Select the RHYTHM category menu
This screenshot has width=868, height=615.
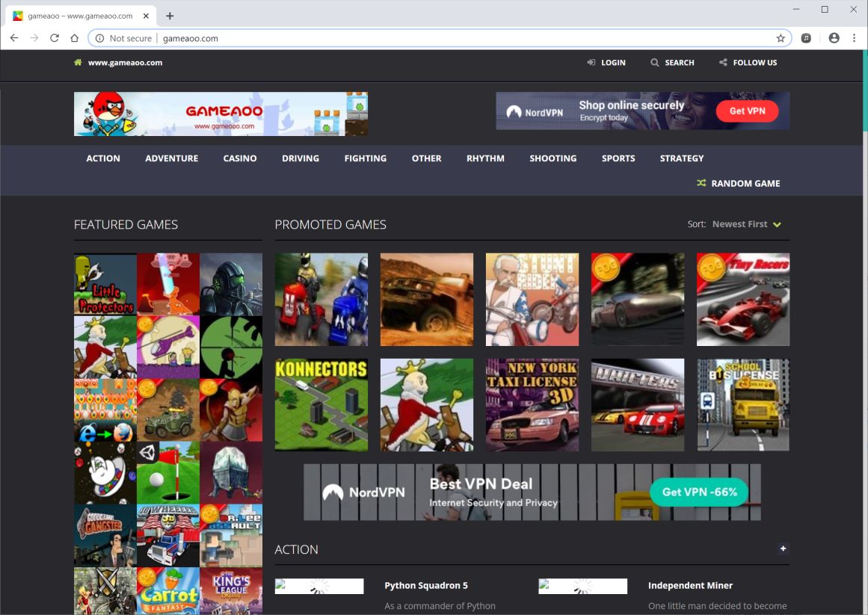click(x=485, y=158)
